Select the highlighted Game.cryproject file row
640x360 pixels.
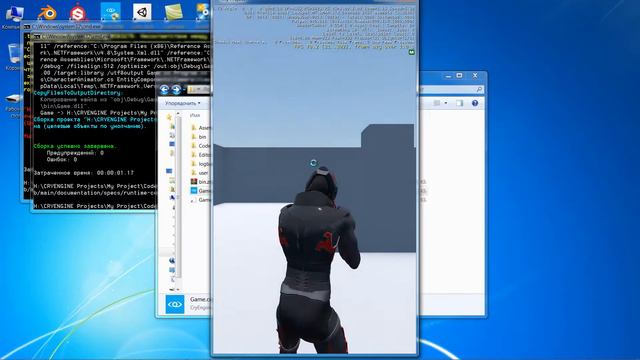click(201, 191)
